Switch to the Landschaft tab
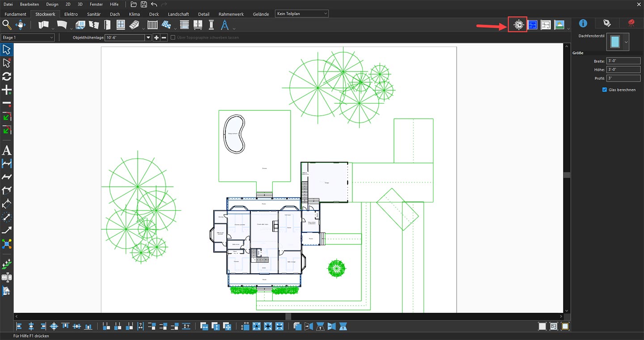644x340 pixels. tap(178, 14)
